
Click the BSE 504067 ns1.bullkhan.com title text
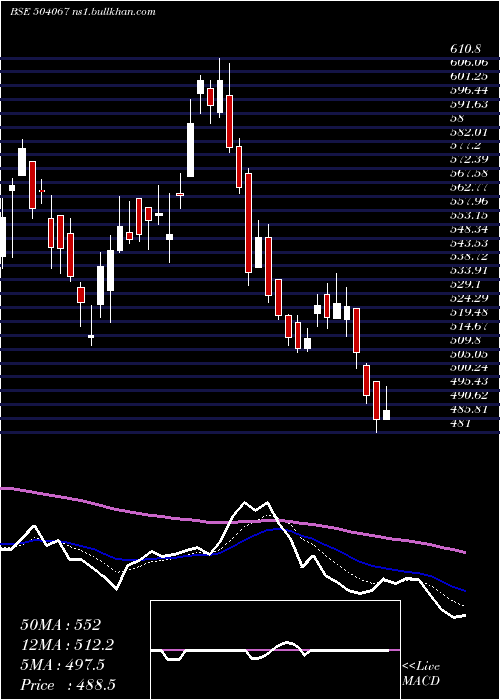point(83,12)
